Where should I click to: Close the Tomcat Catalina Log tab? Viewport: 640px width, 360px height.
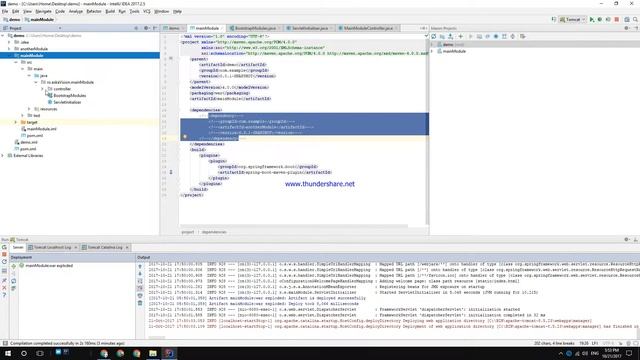pyautogui.click(x=127, y=247)
